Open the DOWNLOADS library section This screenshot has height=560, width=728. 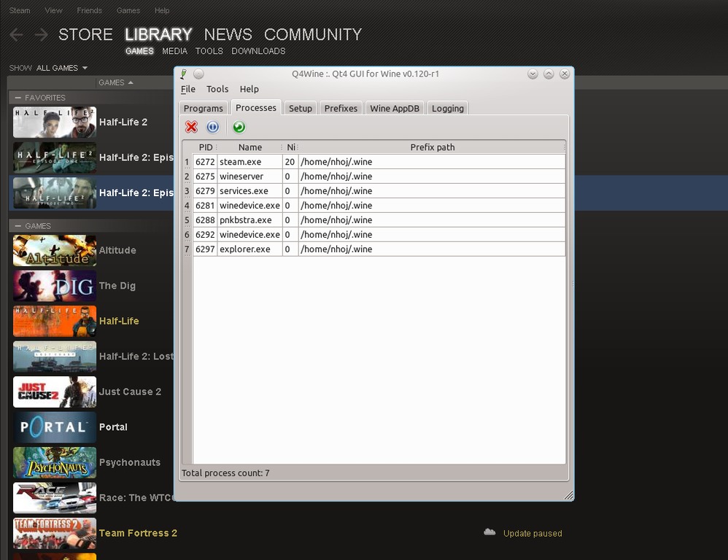click(258, 51)
